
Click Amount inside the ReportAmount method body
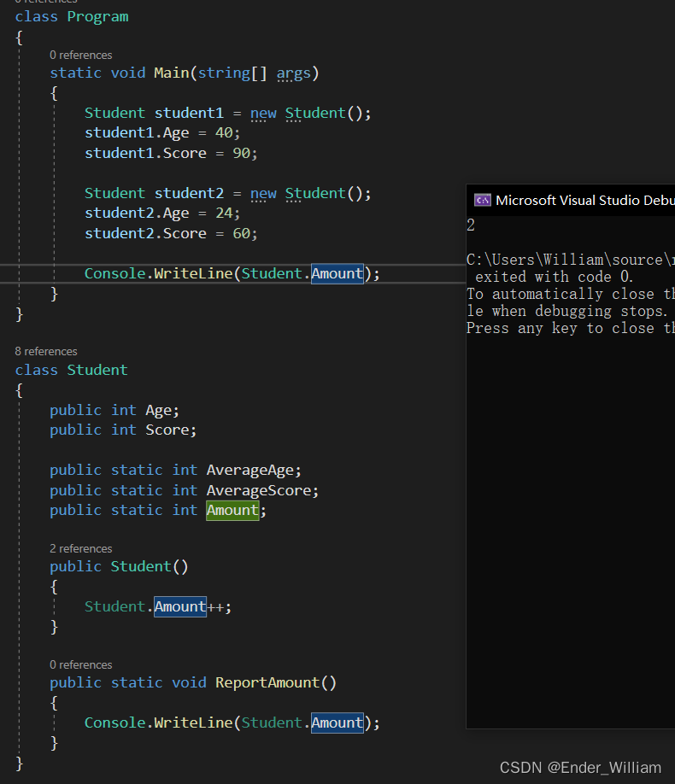(x=337, y=723)
